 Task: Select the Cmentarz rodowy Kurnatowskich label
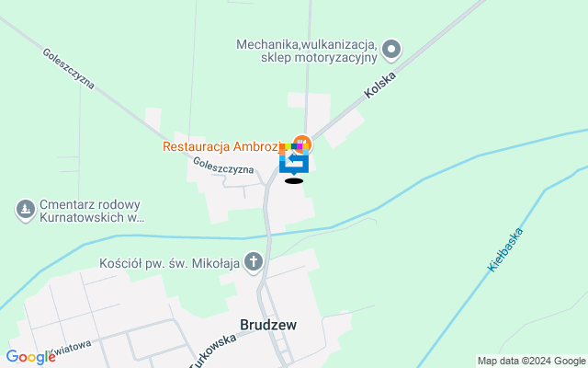tap(92, 211)
